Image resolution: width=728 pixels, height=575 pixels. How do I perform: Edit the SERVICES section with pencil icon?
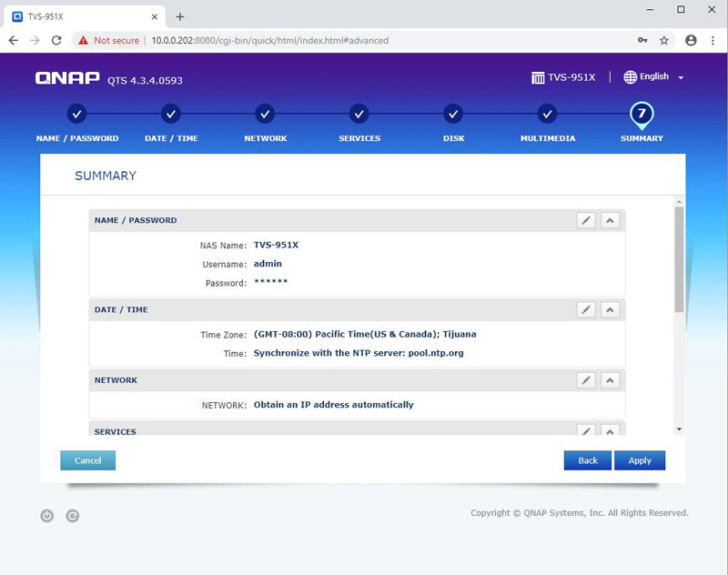coord(586,430)
